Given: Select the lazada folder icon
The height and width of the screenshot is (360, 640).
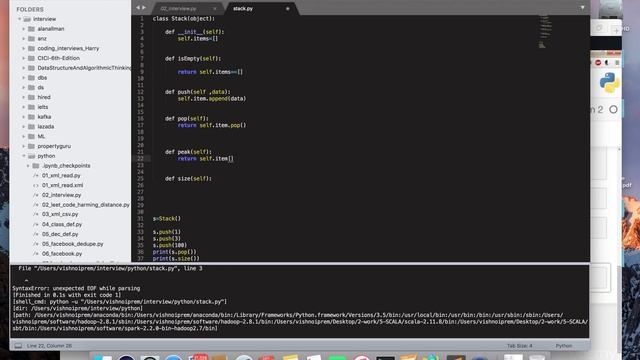Looking at the screenshot, I should [x=31, y=127].
